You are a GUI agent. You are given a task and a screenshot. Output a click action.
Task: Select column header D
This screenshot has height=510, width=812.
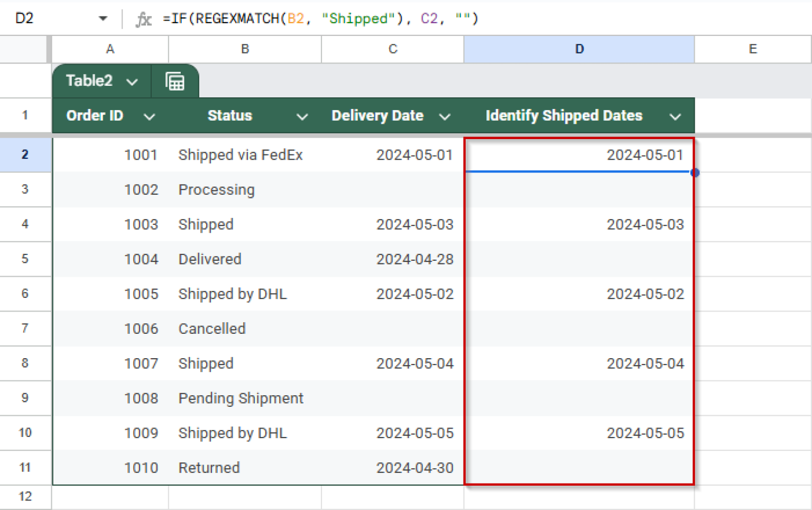click(x=579, y=49)
